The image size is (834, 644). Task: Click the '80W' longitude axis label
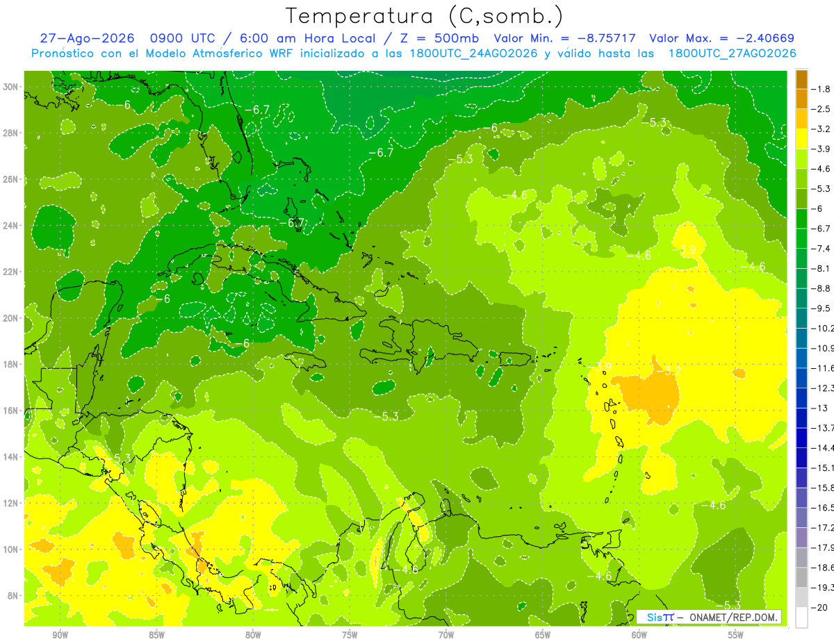click(x=253, y=635)
